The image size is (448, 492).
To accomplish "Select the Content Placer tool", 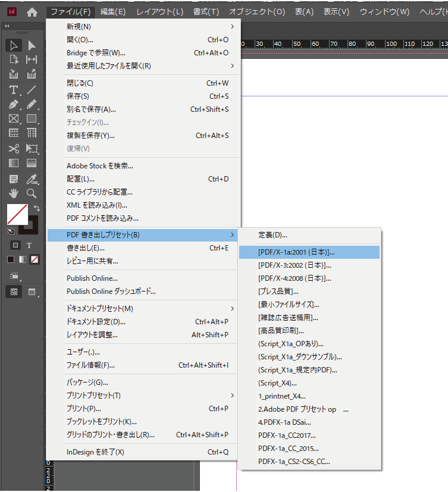I will point(32,74).
